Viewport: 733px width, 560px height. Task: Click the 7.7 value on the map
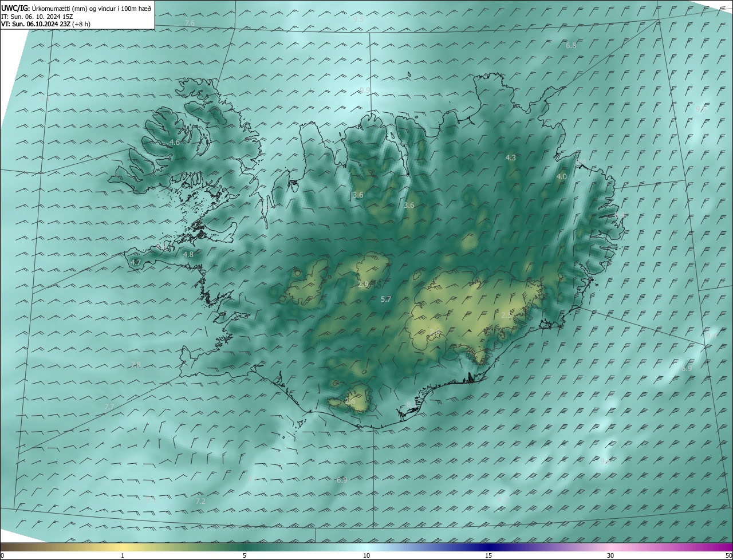coord(109,407)
